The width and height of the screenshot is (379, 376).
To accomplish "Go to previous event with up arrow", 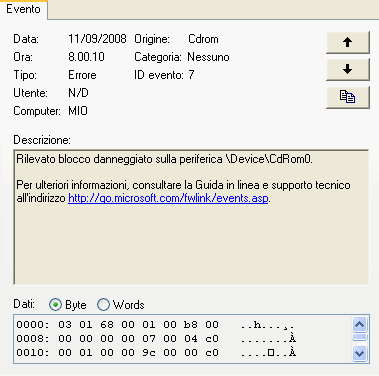I will click(348, 42).
